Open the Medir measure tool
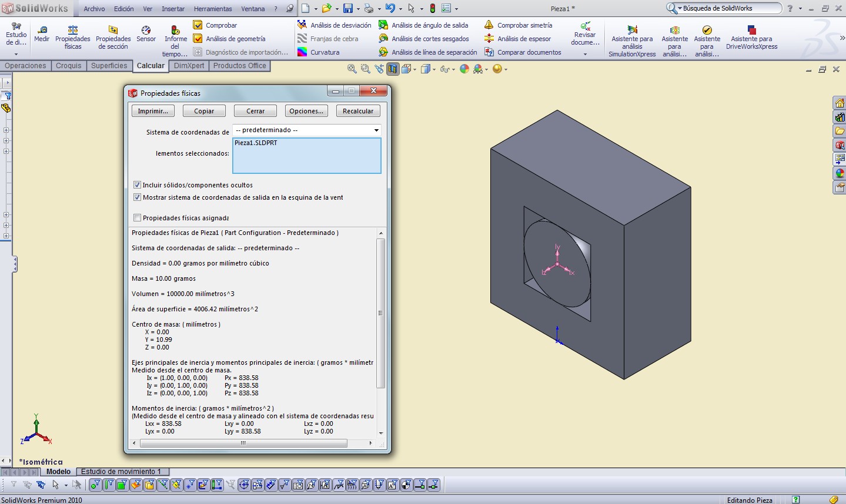846x504 pixels. click(42, 34)
